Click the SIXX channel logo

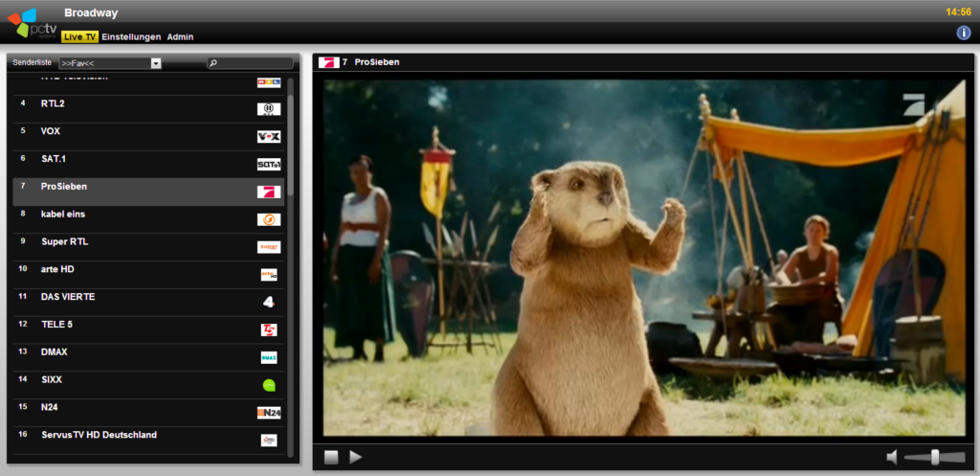[x=269, y=385]
